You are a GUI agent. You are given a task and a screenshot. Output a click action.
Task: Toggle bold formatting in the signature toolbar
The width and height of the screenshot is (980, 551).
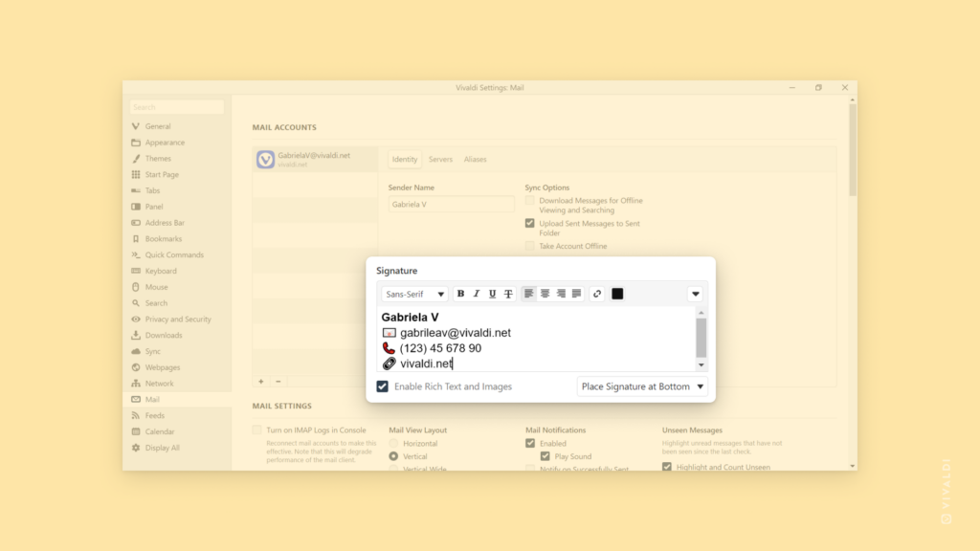point(460,294)
